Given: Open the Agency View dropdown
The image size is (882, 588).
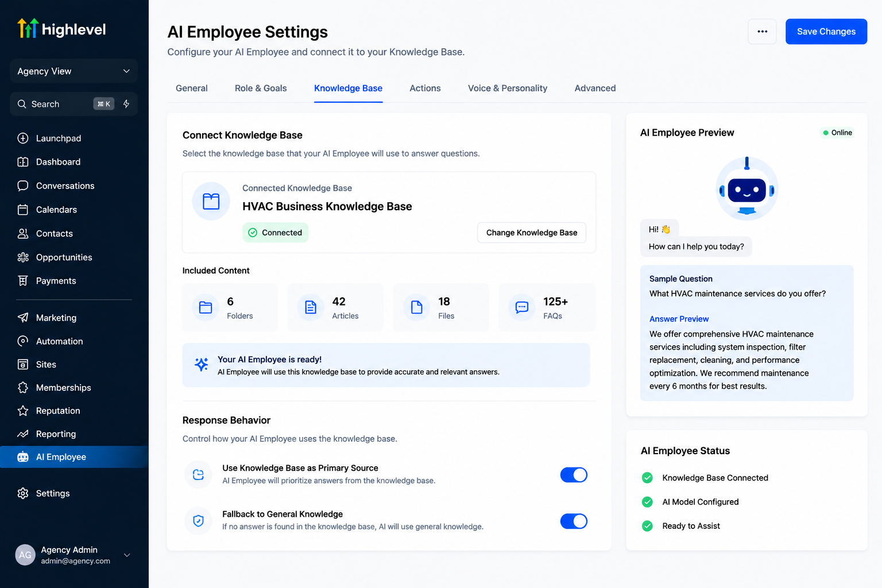Looking at the screenshot, I should pos(73,71).
